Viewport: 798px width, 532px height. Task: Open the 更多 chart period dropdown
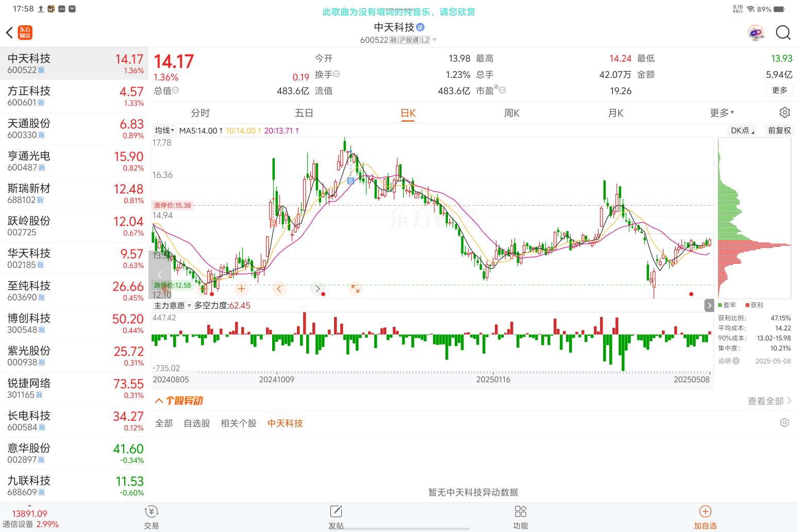pyautogui.click(x=722, y=113)
